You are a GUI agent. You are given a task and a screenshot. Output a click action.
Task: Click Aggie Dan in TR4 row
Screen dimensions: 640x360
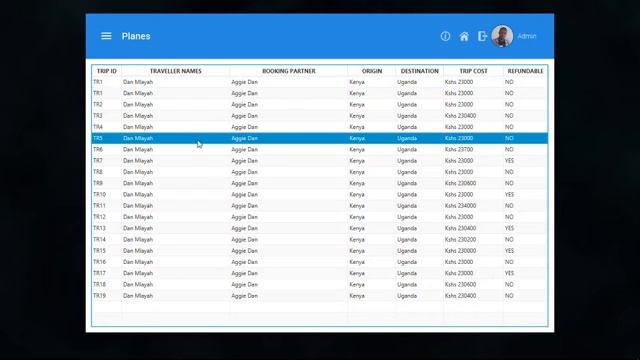tap(244, 127)
